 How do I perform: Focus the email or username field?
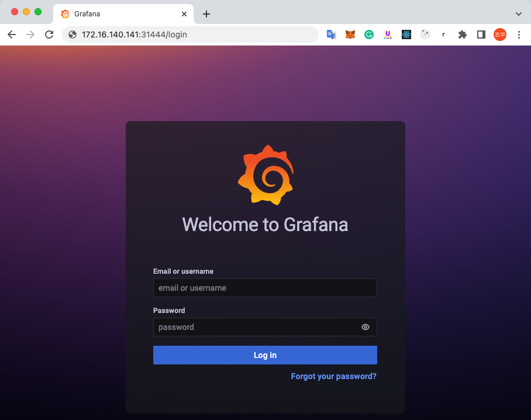pos(265,288)
